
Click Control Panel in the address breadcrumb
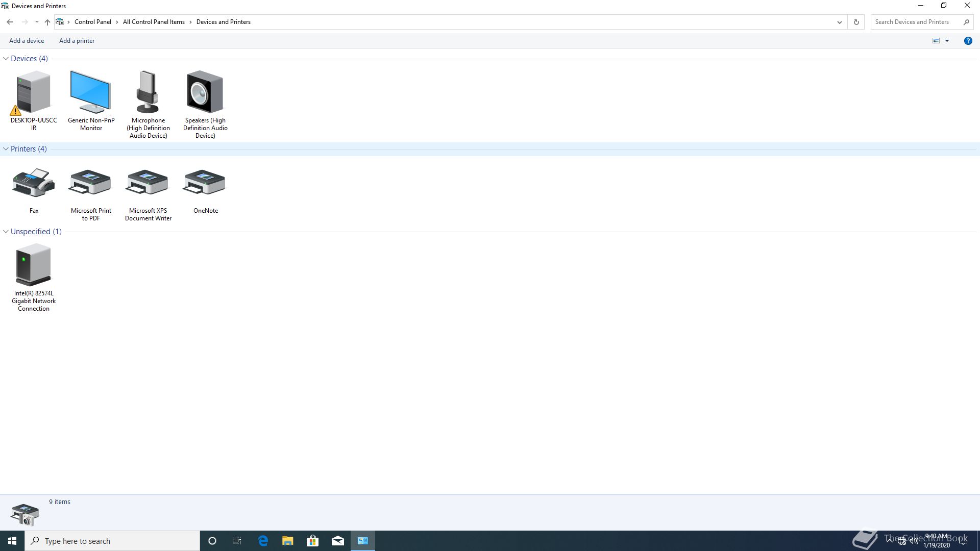pyautogui.click(x=92, y=22)
